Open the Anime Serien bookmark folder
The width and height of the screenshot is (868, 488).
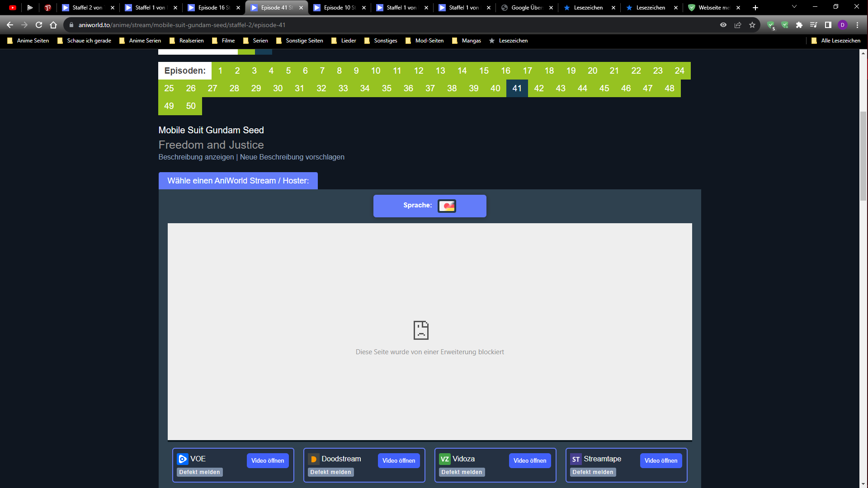pyautogui.click(x=140, y=41)
